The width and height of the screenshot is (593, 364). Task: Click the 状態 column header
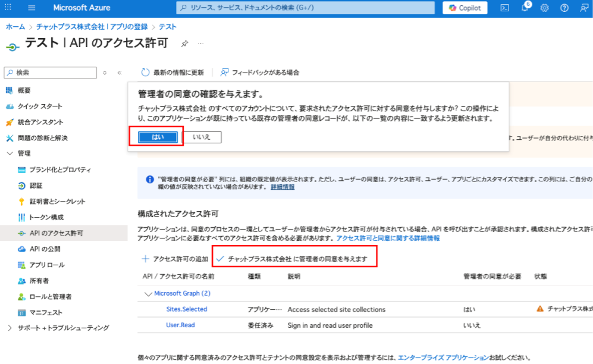tap(541, 277)
